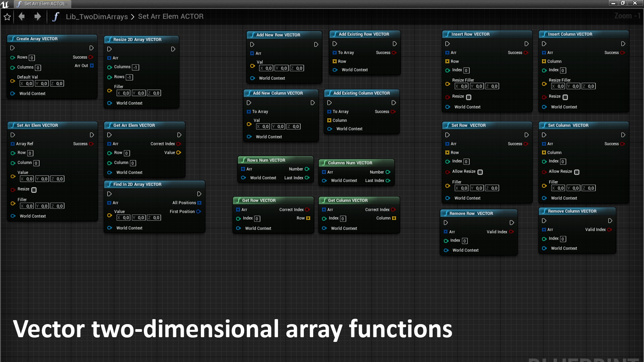Click the World Context pin on Create Array VECTOR

[x=12, y=94]
